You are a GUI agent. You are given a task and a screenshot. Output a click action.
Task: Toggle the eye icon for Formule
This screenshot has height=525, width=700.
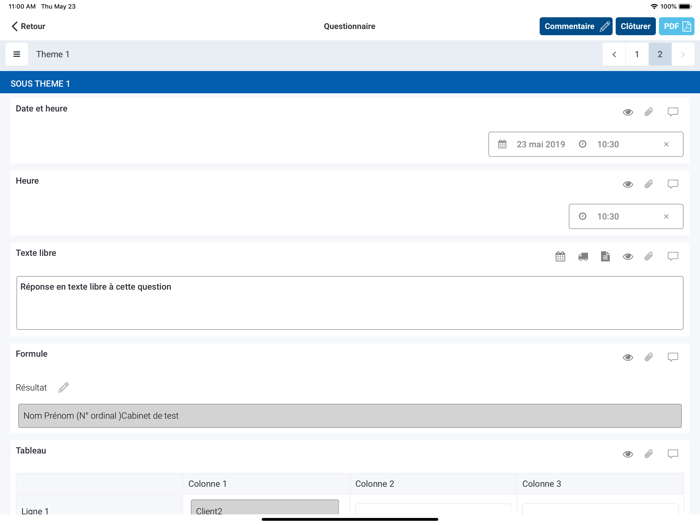(x=628, y=358)
